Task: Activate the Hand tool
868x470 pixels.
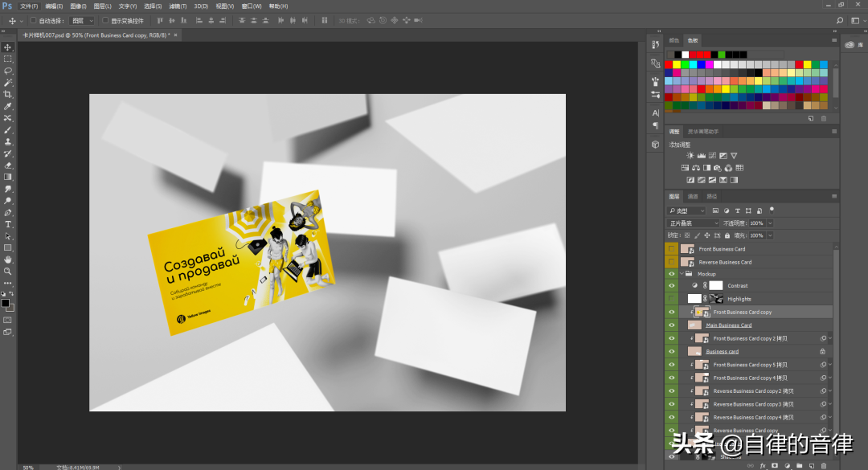Action: click(8, 260)
